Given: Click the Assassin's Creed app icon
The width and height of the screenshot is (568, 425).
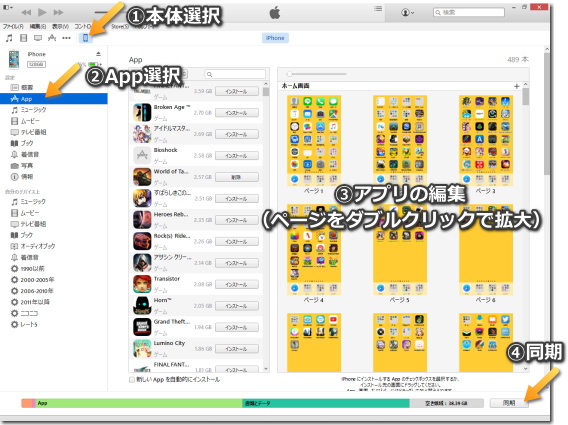Looking at the screenshot, I should point(142,263).
